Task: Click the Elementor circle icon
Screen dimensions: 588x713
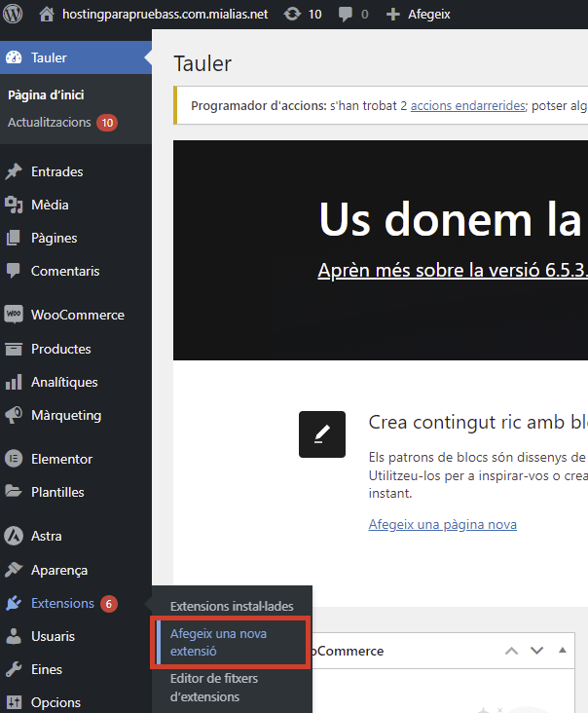Action: point(14,459)
